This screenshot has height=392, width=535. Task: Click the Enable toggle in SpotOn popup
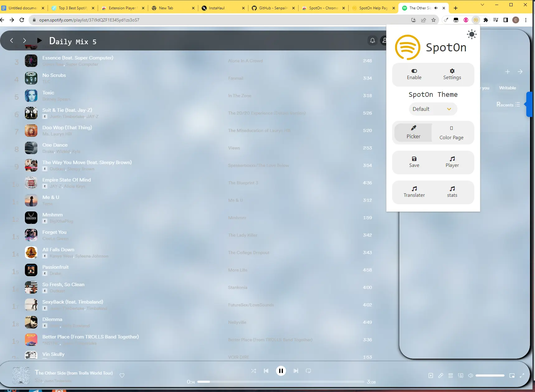click(x=414, y=74)
